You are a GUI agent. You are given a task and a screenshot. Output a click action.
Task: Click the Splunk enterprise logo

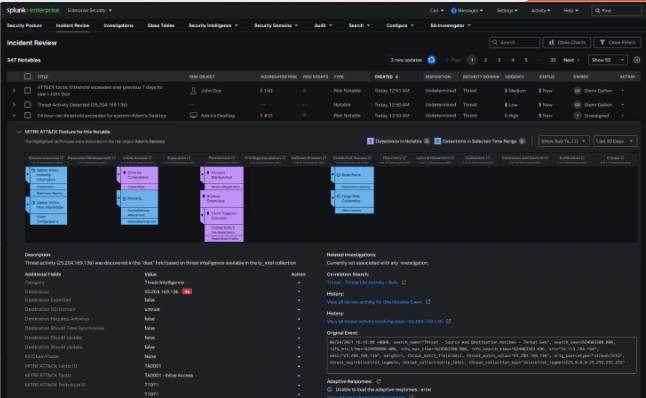point(33,10)
